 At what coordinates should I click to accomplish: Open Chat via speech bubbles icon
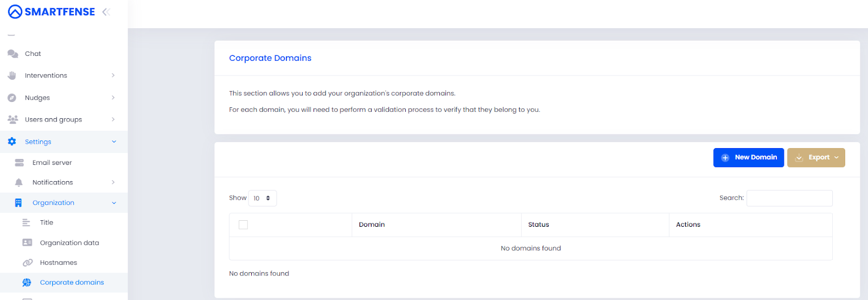(12, 54)
